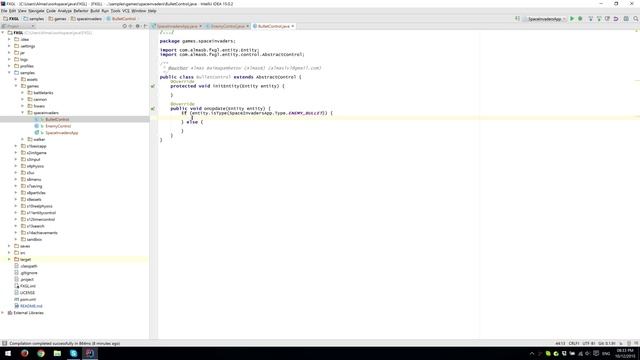
Task: Select EnemyControl in project tree
Action: tap(58, 126)
